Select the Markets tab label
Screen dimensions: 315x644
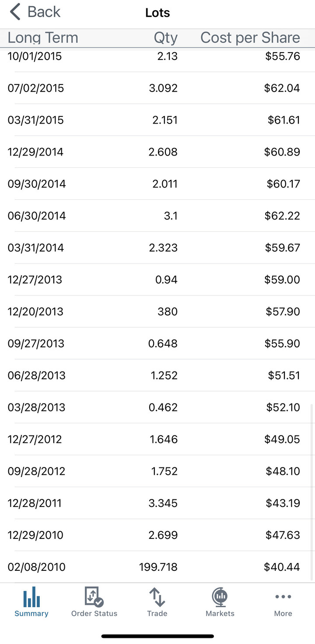220,613
